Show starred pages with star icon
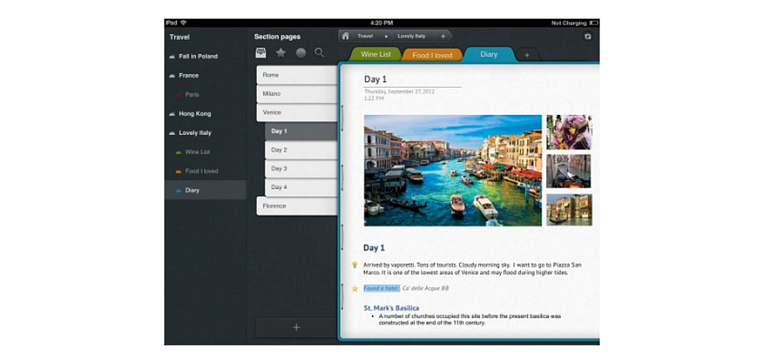The width and height of the screenshot is (764, 364). coord(281,53)
